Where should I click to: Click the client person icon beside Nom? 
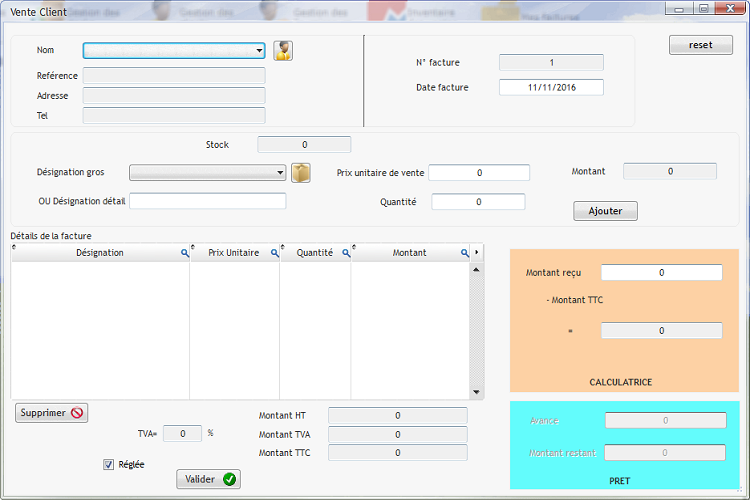pyautogui.click(x=283, y=51)
